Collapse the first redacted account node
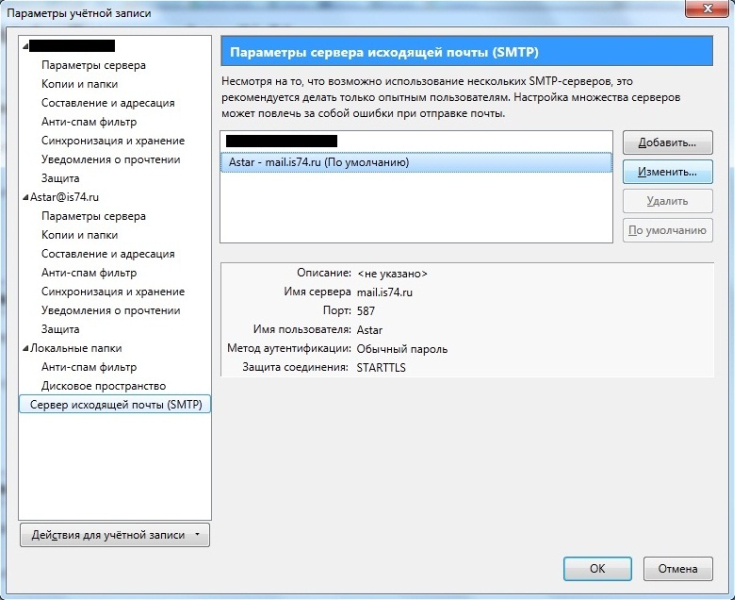The height and width of the screenshot is (600, 735). click(x=25, y=46)
